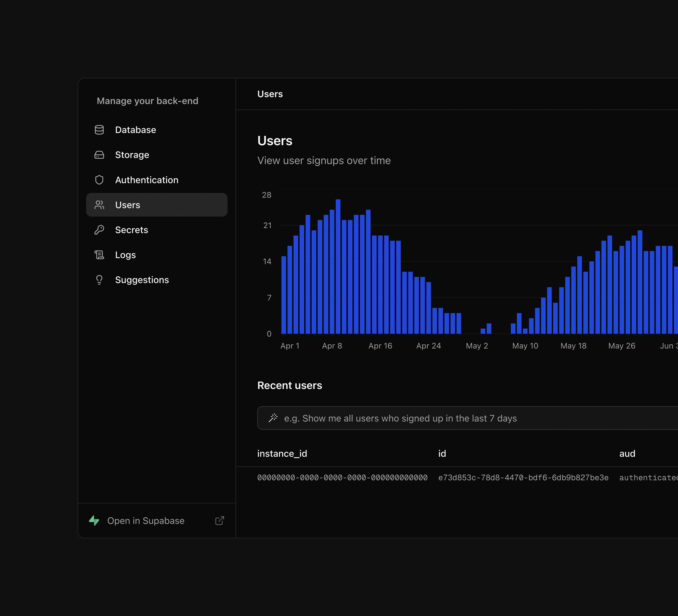Click the Supabase lightning bolt logo
This screenshot has width=678, height=616.
pyautogui.click(x=94, y=521)
